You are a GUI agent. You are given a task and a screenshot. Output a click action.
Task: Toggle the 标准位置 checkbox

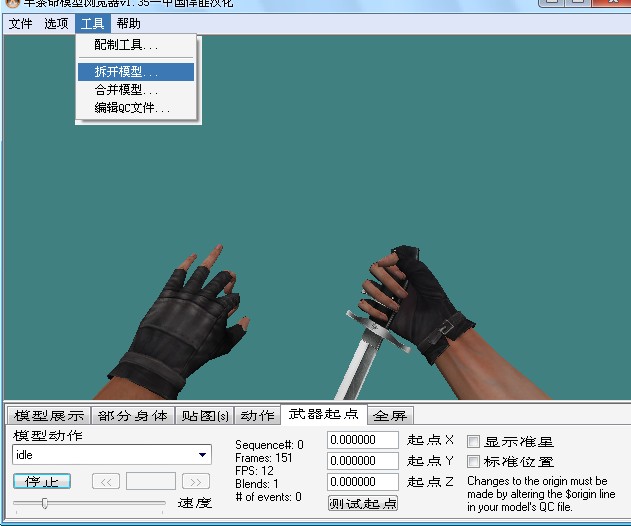pyautogui.click(x=474, y=462)
